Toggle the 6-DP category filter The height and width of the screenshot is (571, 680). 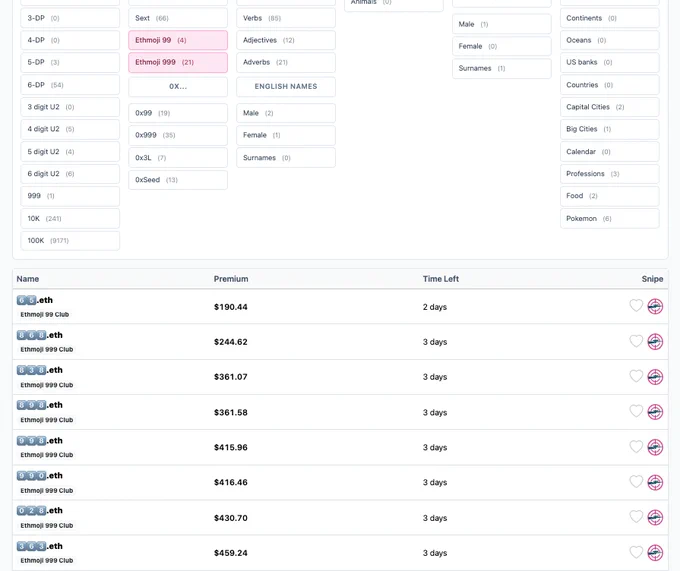(70, 85)
